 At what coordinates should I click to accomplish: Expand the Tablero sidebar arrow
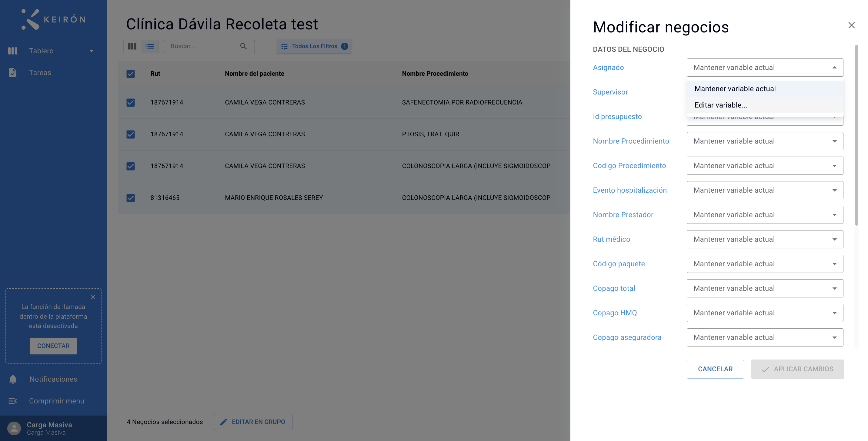point(91,51)
